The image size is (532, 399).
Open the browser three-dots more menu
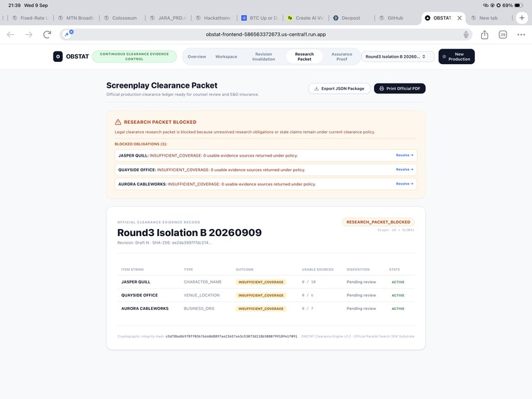521,34
